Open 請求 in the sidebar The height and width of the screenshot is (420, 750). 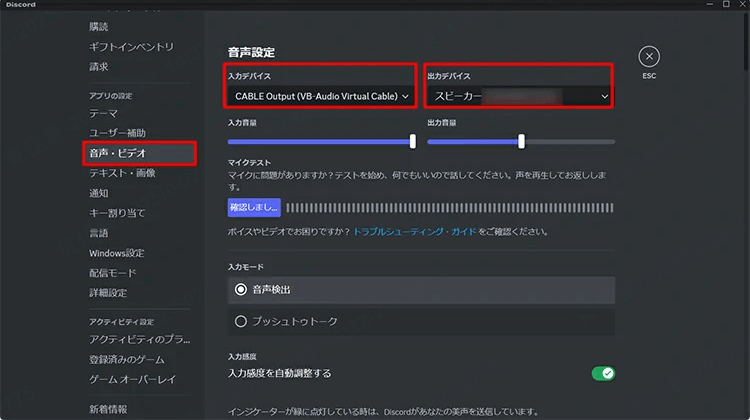pyautogui.click(x=99, y=67)
